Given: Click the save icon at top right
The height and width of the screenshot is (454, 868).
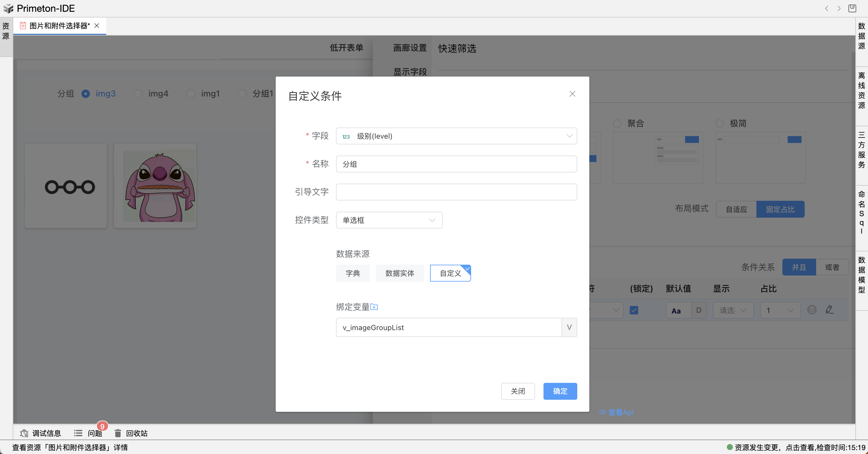Looking at the screenshot, I should click(x=852, y=8).
